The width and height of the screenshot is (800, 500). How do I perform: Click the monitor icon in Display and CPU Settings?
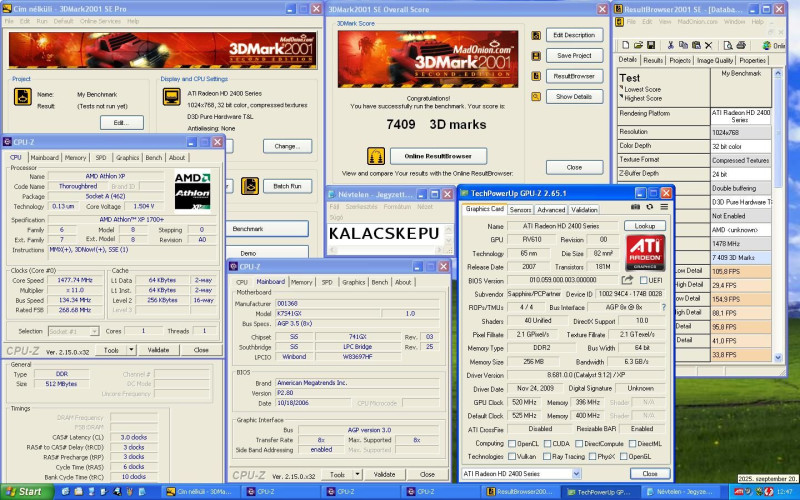[171, 96]
